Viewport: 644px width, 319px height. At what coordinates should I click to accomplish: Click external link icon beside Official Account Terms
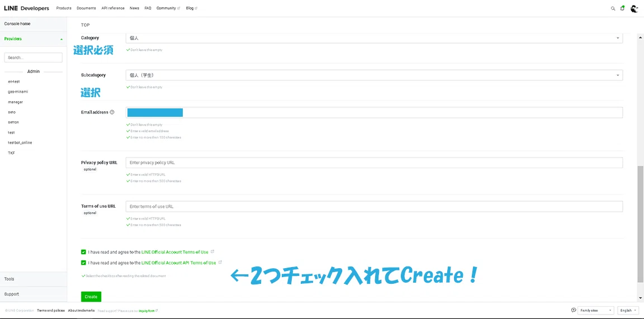[x=212, y=251]
